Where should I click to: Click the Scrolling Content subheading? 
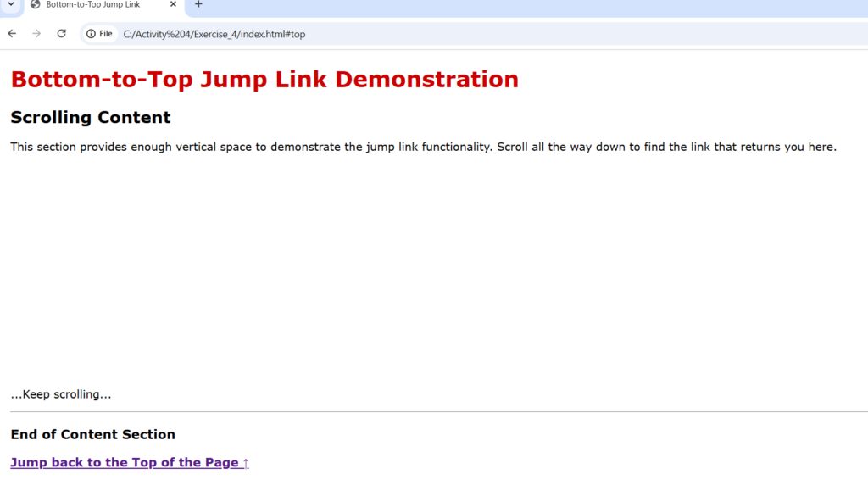[x=91, y=117]
